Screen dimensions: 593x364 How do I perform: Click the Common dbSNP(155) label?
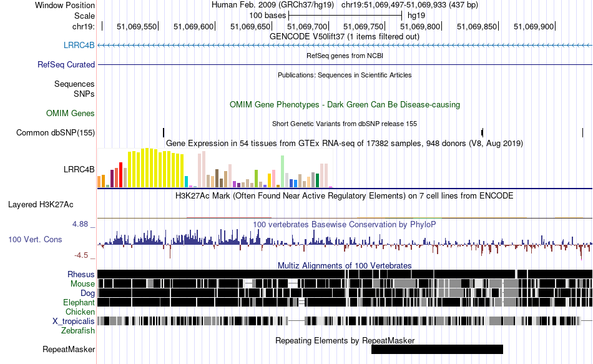[x=56, y=133]
